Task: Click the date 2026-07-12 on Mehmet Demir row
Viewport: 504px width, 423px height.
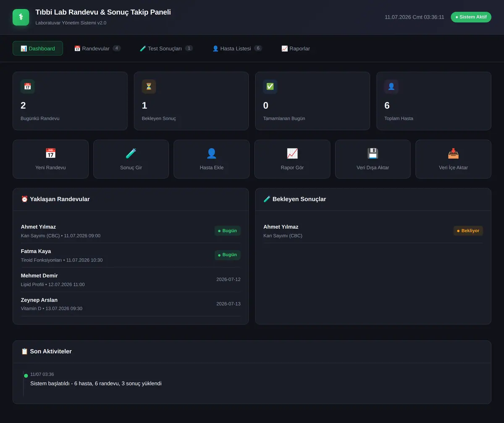Action: pos(228,279)
